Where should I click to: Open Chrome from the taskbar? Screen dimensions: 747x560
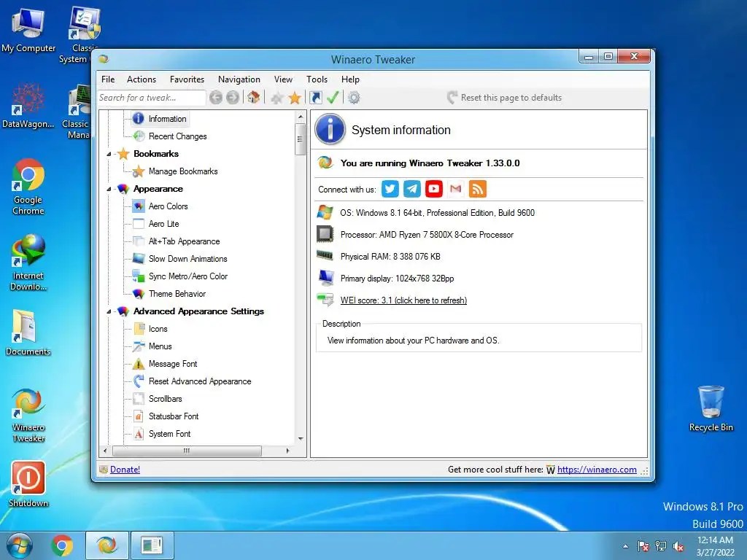[x=63, y=545]
